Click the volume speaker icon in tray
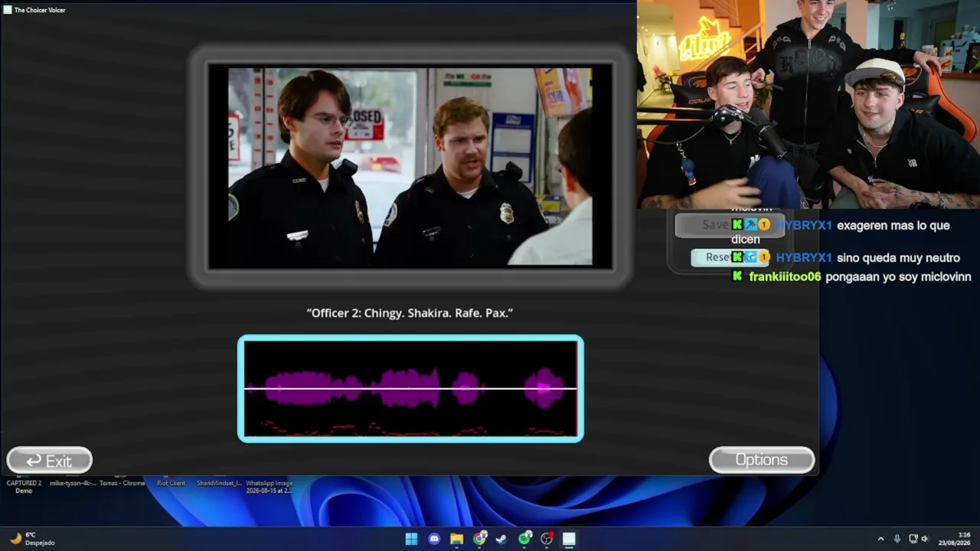This screenshot has width=980, height=551. 925,539
